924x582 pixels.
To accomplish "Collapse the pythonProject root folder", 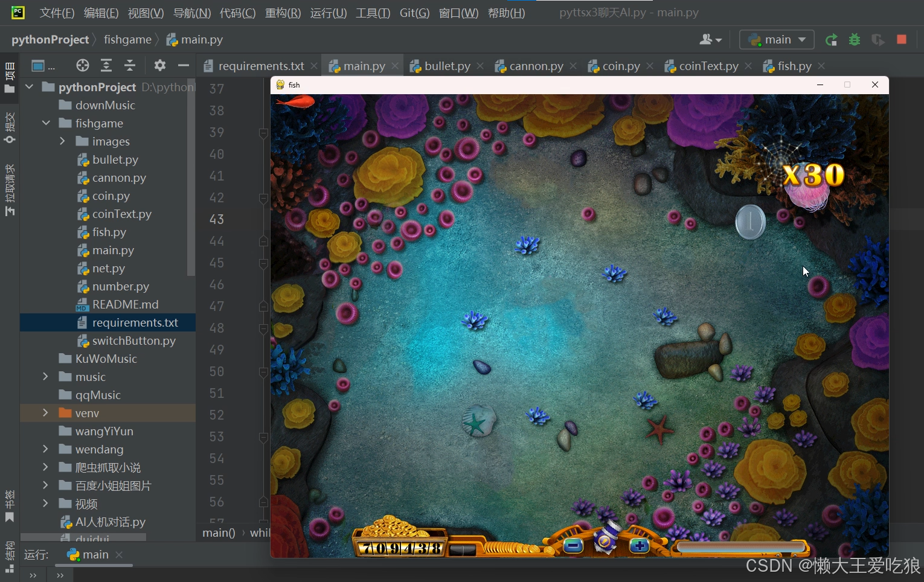I will [29, 87].
